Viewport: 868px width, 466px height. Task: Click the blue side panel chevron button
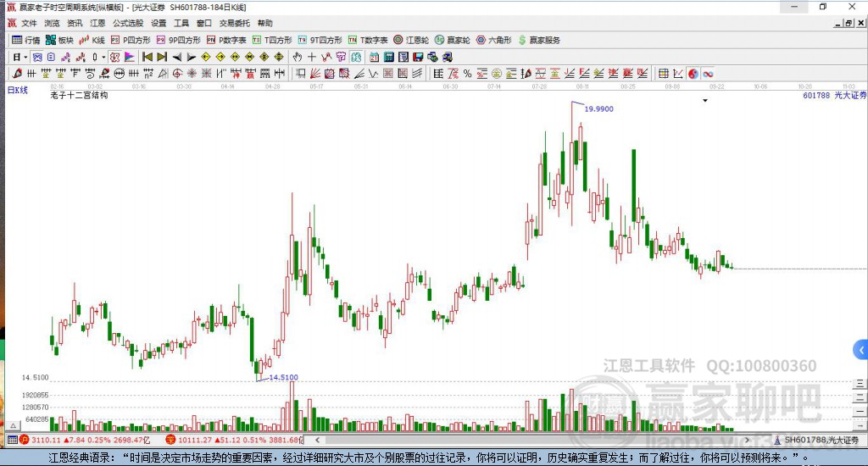pos(861,350)
